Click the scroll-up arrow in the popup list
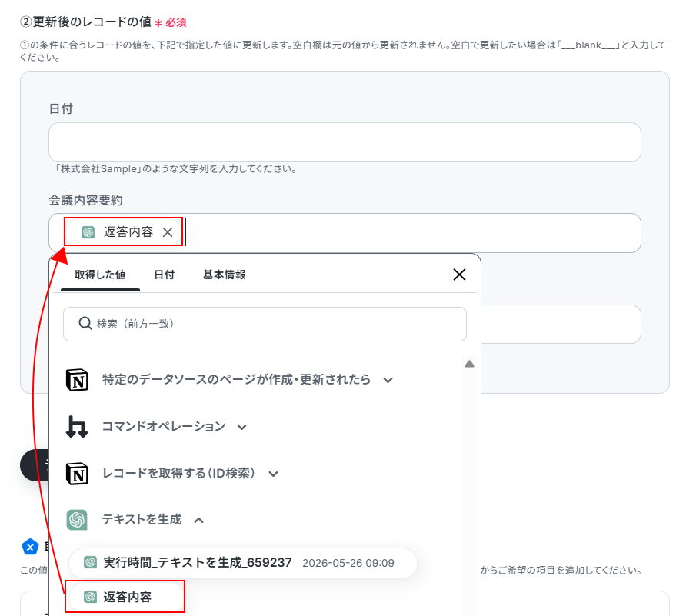The image size is (686, 616). click(469, 364)
